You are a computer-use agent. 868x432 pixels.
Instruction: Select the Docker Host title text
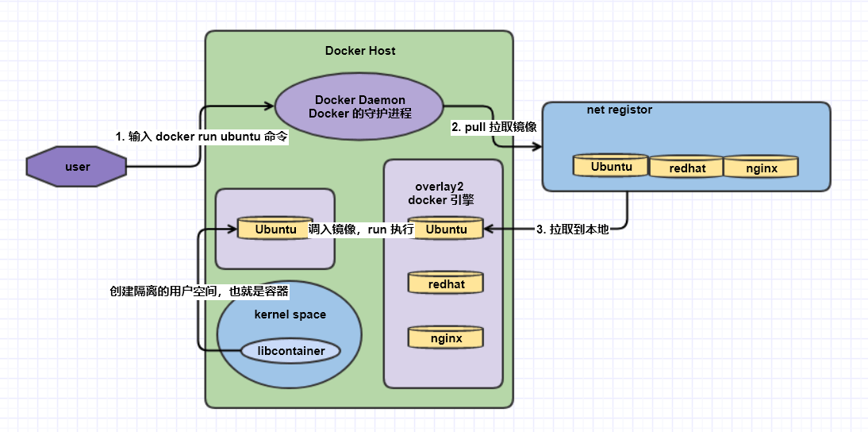[360, 51]
